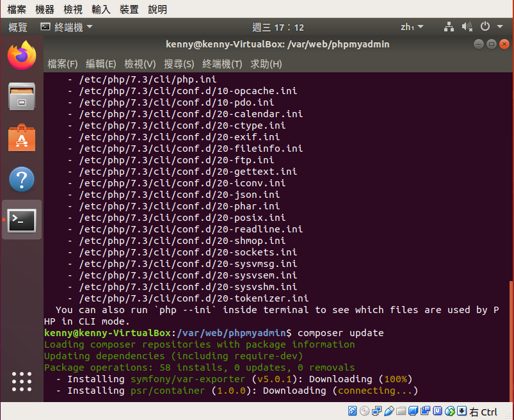Viewport: 514px width, 420px height.
Task: Close the terminal window
Action: click(x=504, y=44)
